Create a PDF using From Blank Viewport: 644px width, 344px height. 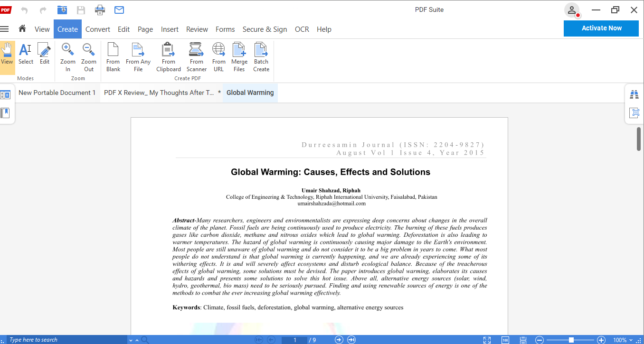(113, 56)
